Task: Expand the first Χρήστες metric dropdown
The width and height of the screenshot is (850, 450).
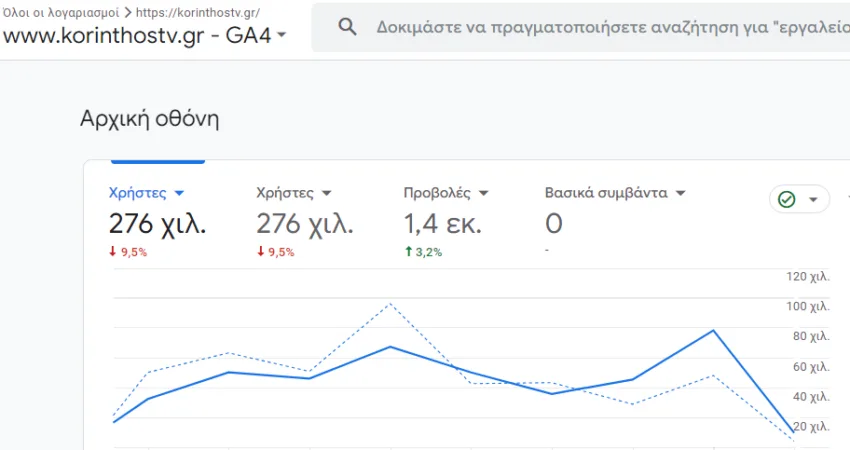Action: point(179,193)
